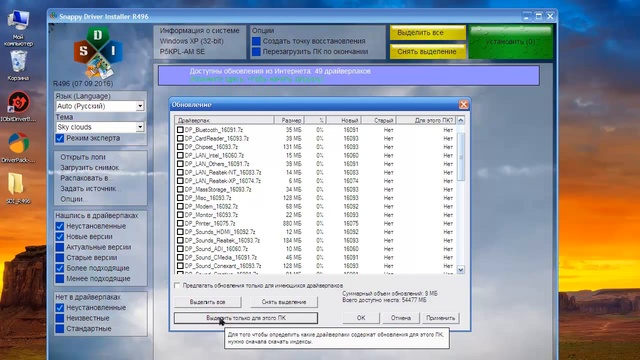
Task: Enable Стандартные filter checkbox
Action: pyautogui.click(x=60, y=329)
